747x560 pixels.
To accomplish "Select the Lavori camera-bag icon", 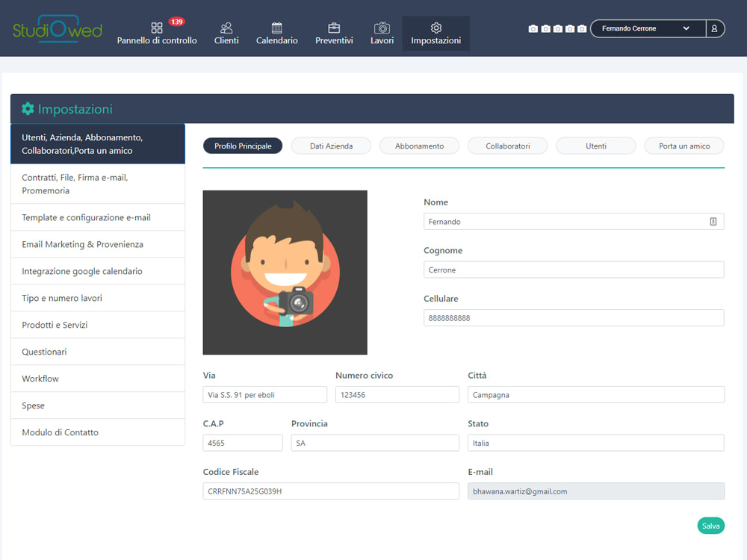I will (382, 25).
